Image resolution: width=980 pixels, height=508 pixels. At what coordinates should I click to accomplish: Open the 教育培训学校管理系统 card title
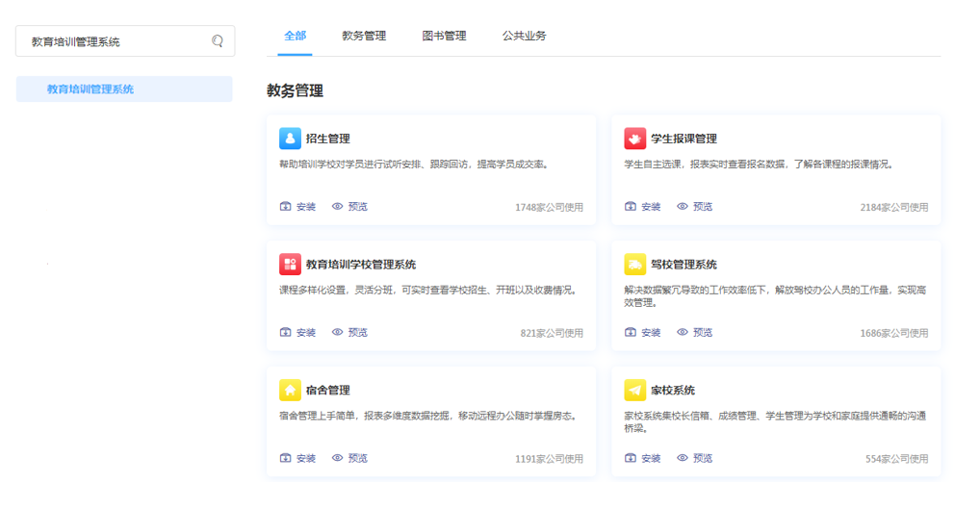[x=361, y=265]
